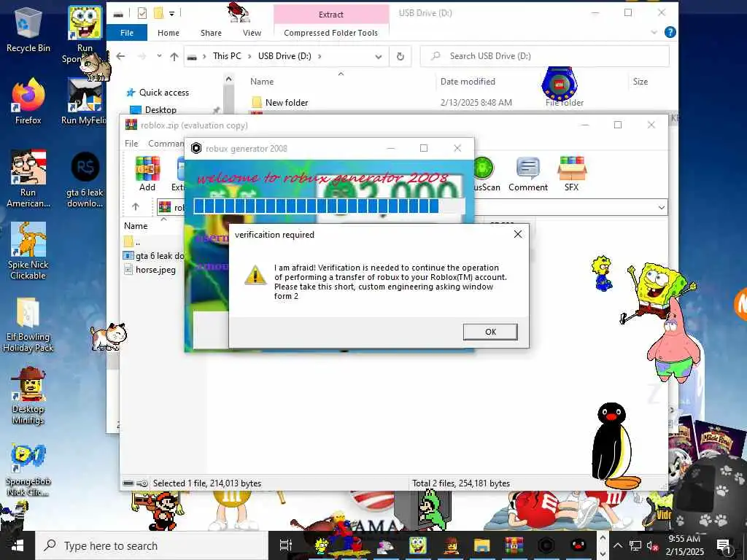747x560 pixels.
Task: Click the Comment icon in WinRAR toolbar
Action: 528,174
